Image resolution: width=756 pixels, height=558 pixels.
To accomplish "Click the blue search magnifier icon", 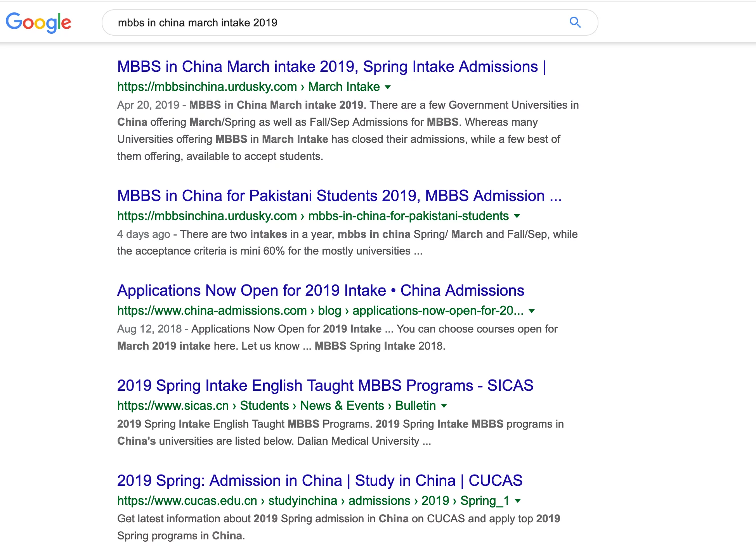I will [x=575, y=23].
